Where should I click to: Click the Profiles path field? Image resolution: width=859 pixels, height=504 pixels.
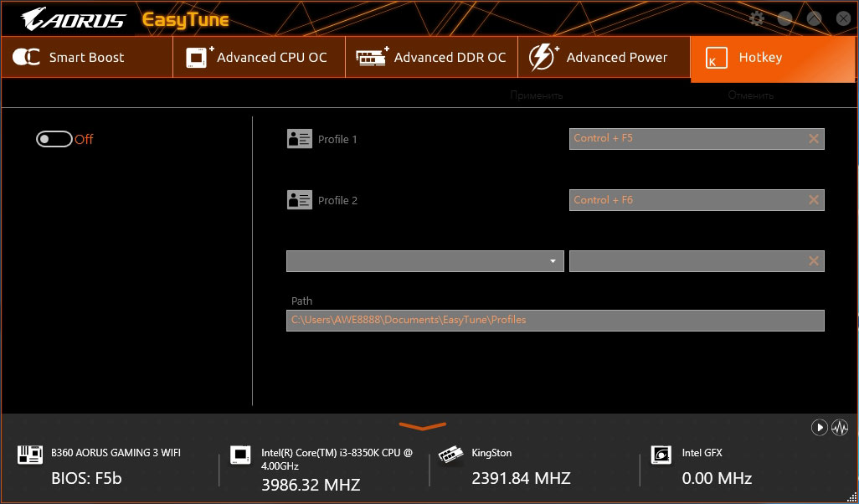click(555, 321)
